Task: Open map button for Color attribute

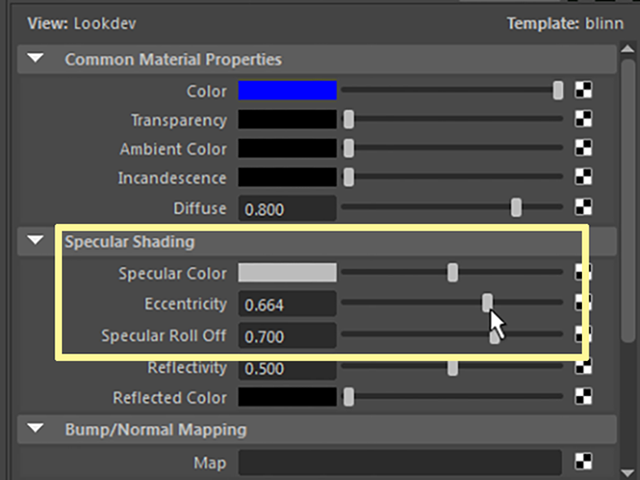Action: click(583, 90)
